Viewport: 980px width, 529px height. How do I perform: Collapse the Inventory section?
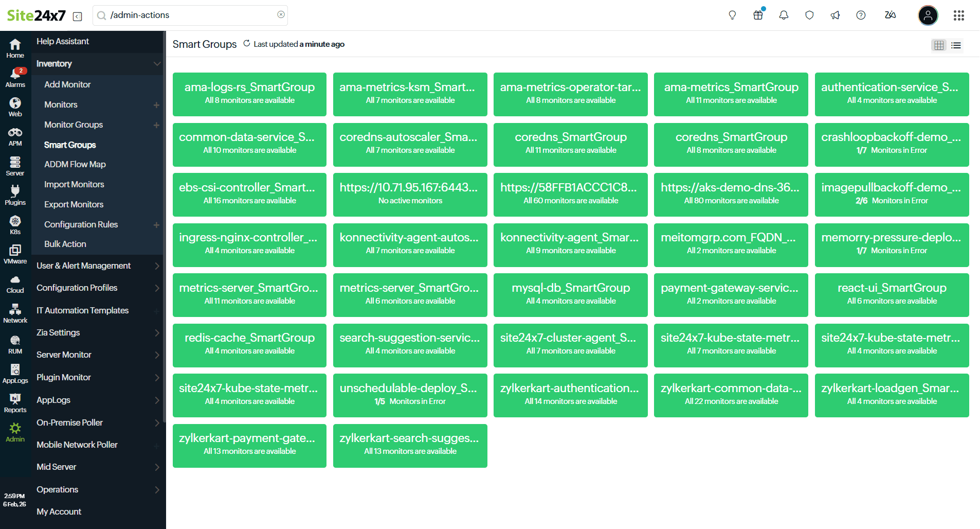point(157,64)
